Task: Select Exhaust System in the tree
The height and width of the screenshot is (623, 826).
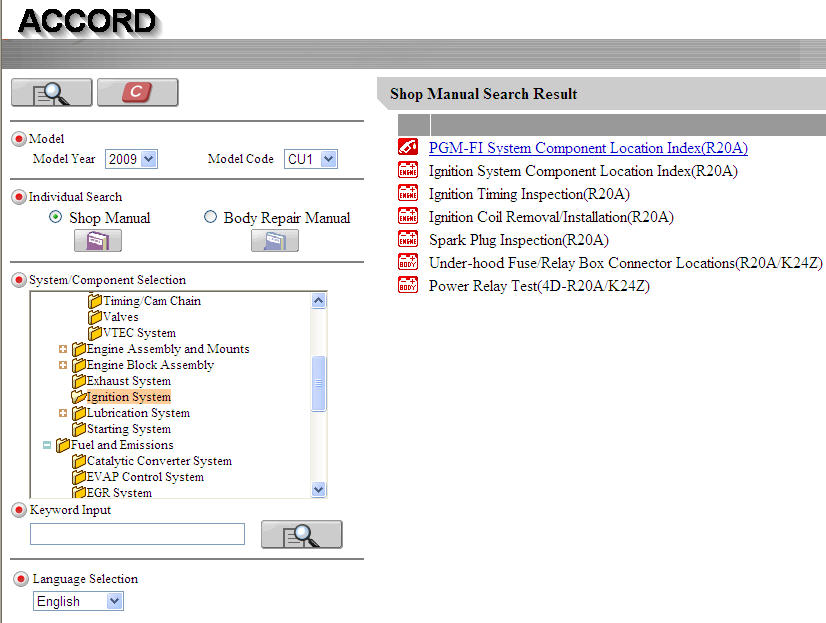Action: click(x=129, y=381)
